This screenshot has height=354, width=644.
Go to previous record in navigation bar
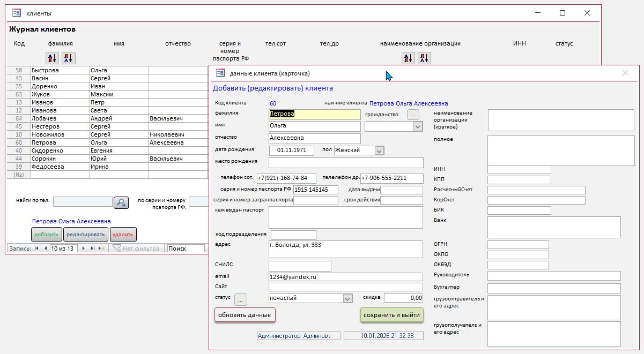45,248
